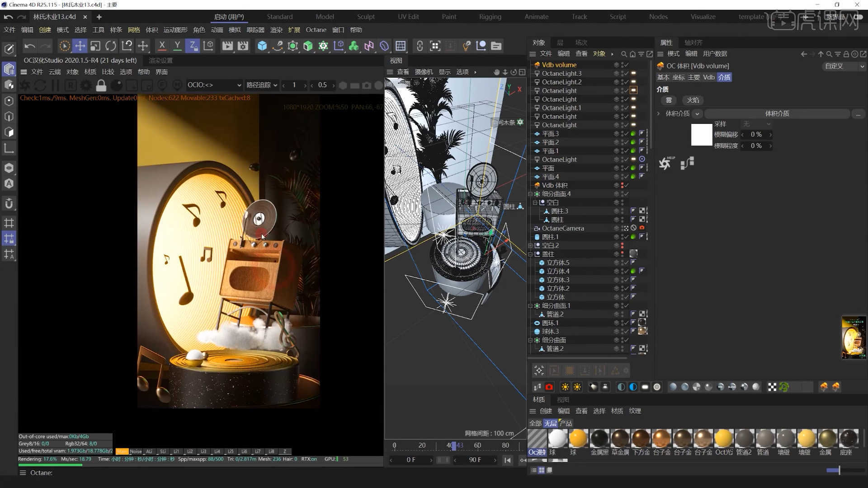The image size is (868, 488).
Task: Open the spline Pen tool
Action: click(278, 46)
